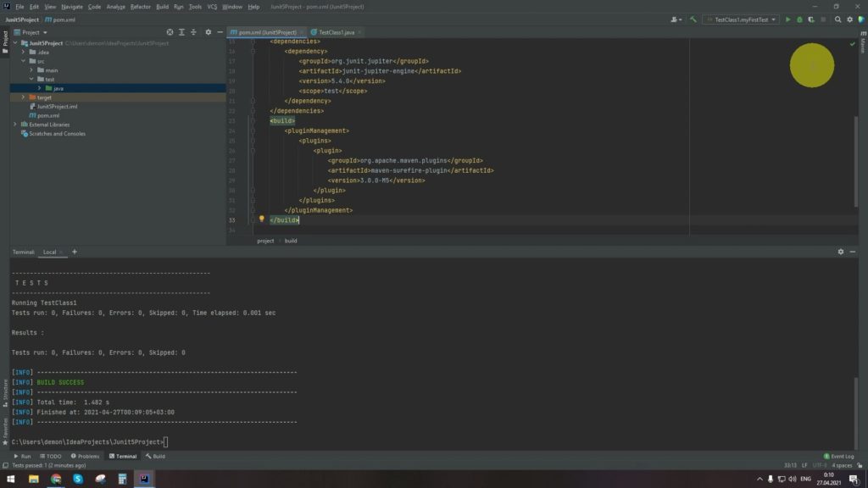Image resolution: width=868 pixels, height=488 pixels.
Task: Open the Maven side panel icon
Action: tap(863, 42)
